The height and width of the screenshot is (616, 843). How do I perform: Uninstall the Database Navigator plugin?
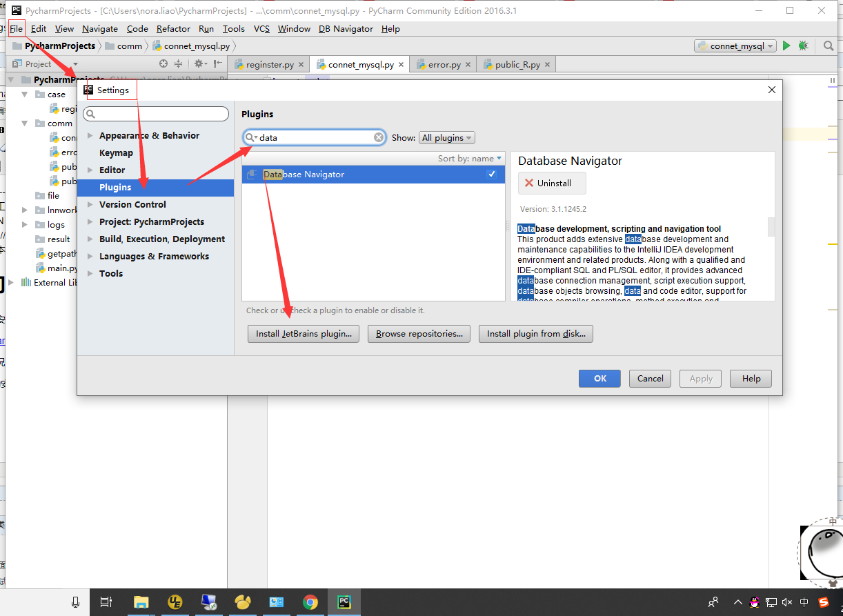tap(553, 183)
